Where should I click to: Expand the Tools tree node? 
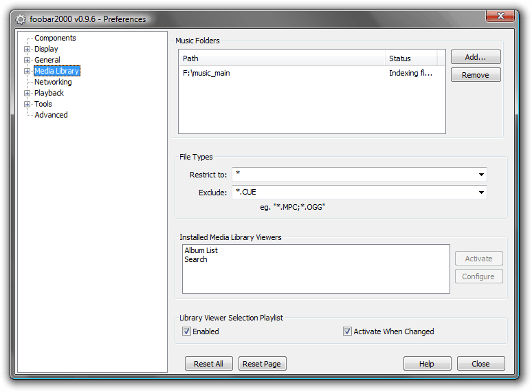tap(27, 105)
